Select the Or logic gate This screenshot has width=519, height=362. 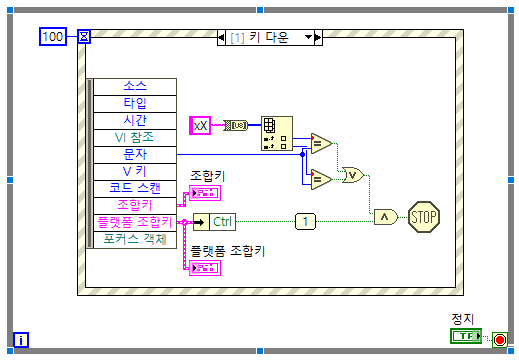click(x=353, y=175)
